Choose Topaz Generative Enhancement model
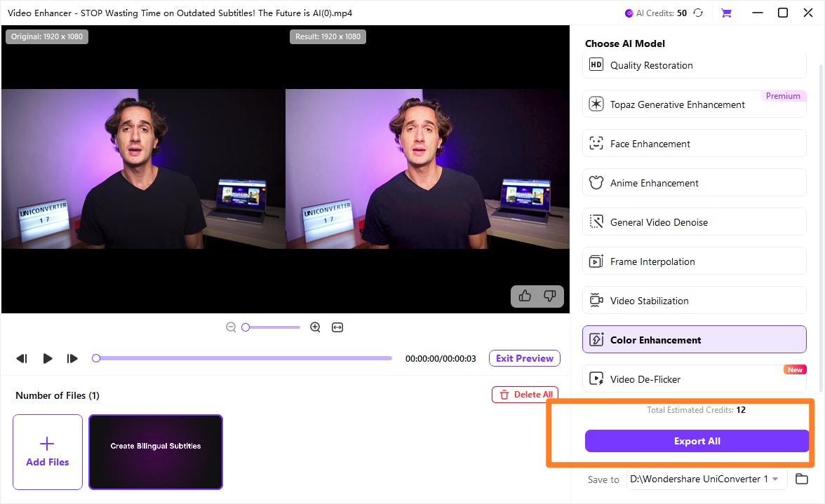Viewport: 825px width, 504px height. pos(695,104)
